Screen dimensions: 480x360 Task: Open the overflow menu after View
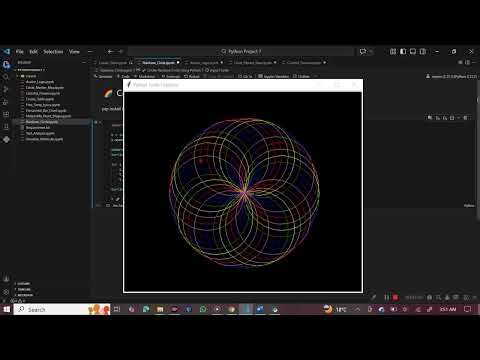pos(90,52)
